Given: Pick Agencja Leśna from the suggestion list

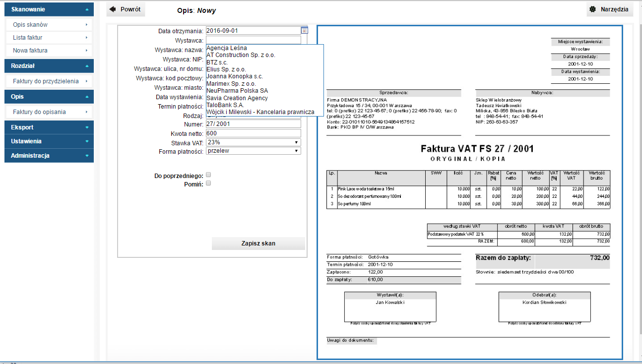Looking at the screenshot, I should [227, 48].
